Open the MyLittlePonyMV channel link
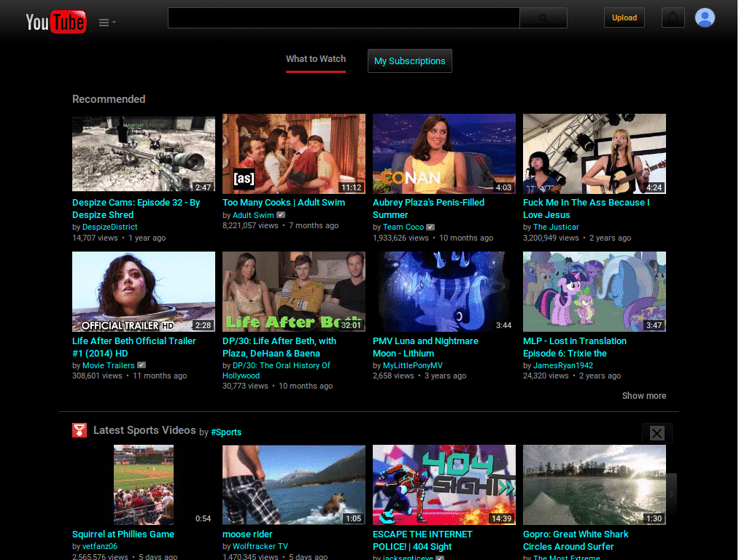 click(413, 366)
